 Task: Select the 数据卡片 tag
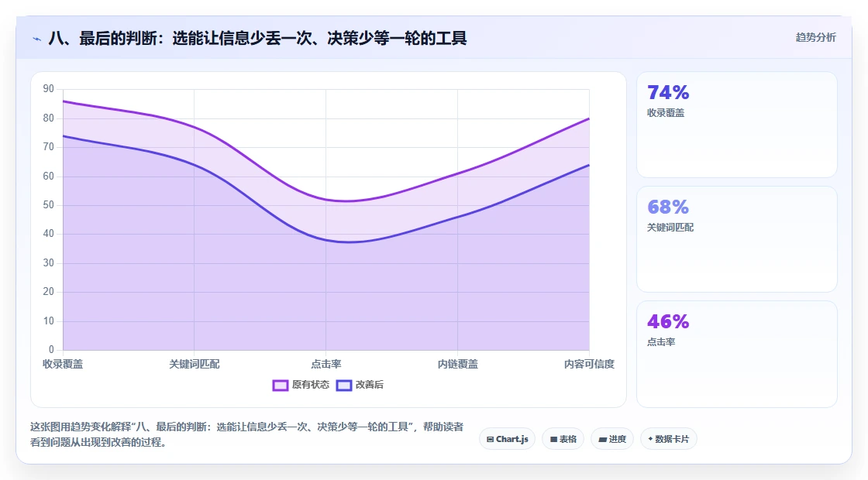pyautogui.click(x=669, y=439)
